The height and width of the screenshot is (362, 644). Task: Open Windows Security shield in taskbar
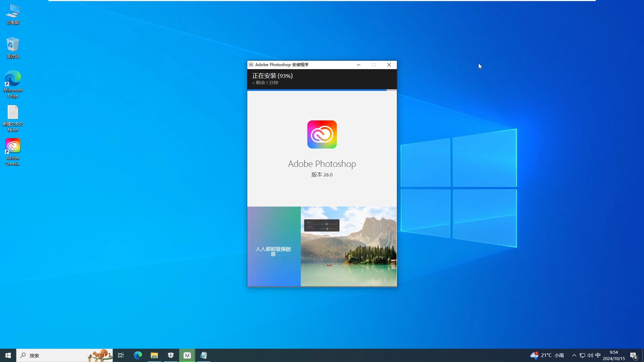(171, 355)
